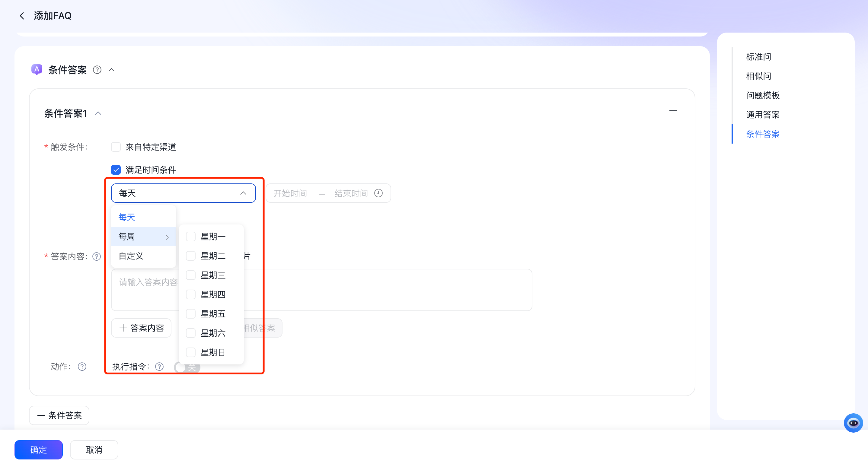The image size is (868, 467).
Task: Click help icon beside 执行指令
Action: coord(159,367)
